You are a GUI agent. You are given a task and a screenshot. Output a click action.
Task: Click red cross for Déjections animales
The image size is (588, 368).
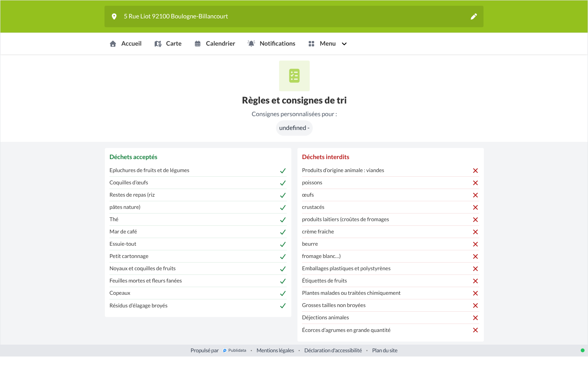click(475, 318)
